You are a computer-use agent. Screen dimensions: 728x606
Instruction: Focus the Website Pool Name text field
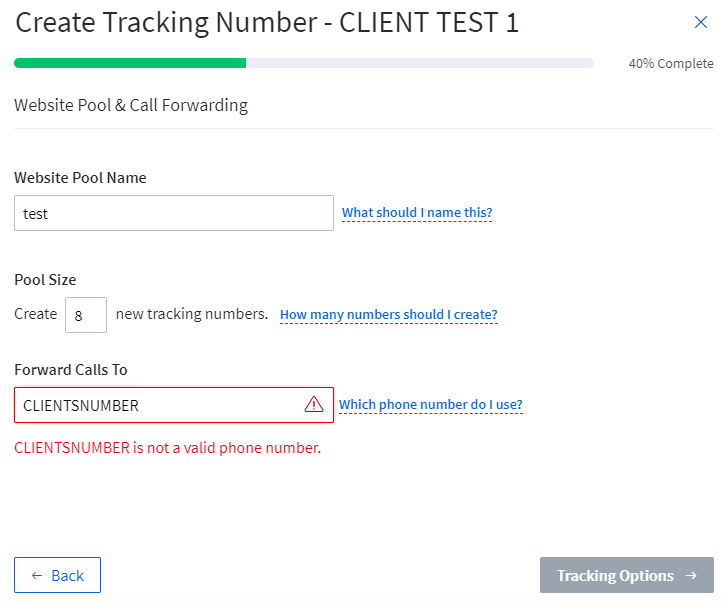pos(174,213)
